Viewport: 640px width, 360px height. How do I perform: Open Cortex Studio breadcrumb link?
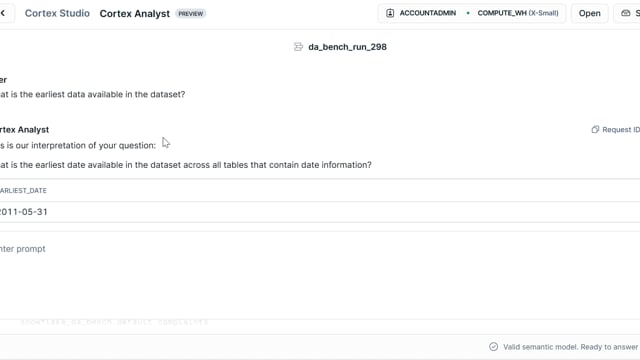57,13
